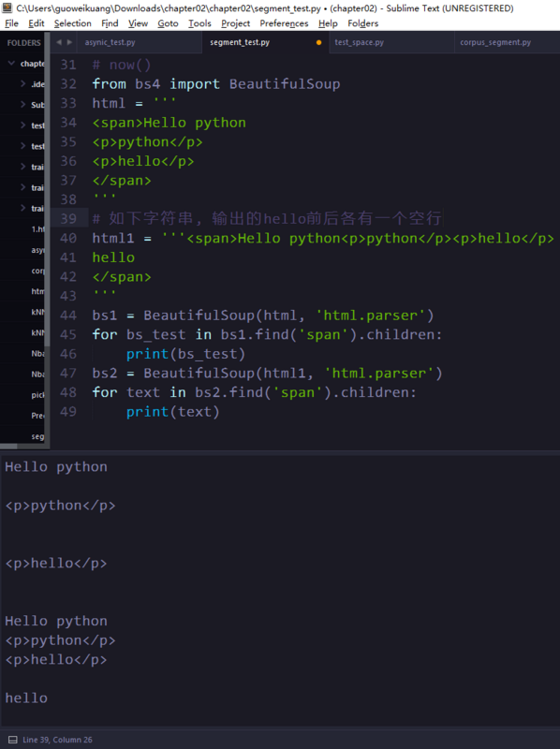Image resolution: width=560 pixels, height=749 pixels.
Task: Click the 'bs1 = BeautifulSoup(html' line
Action: tap(263, 316)
